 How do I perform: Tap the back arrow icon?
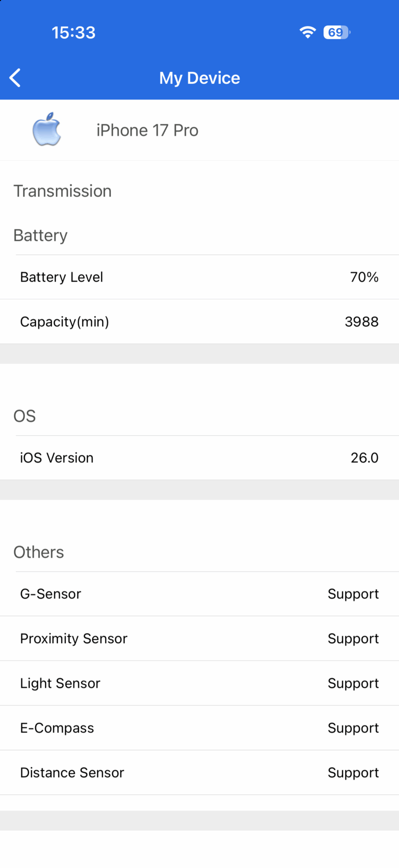(15, 78)
